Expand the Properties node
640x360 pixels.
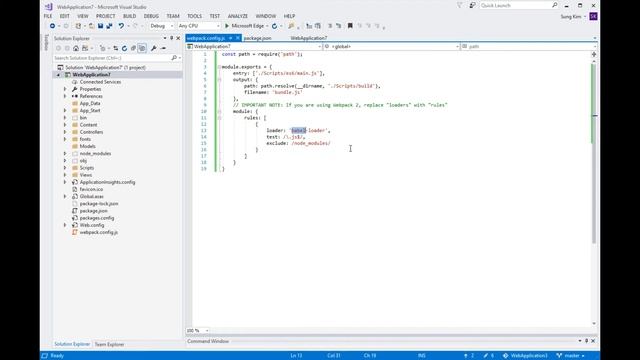(x=65, y=89)
